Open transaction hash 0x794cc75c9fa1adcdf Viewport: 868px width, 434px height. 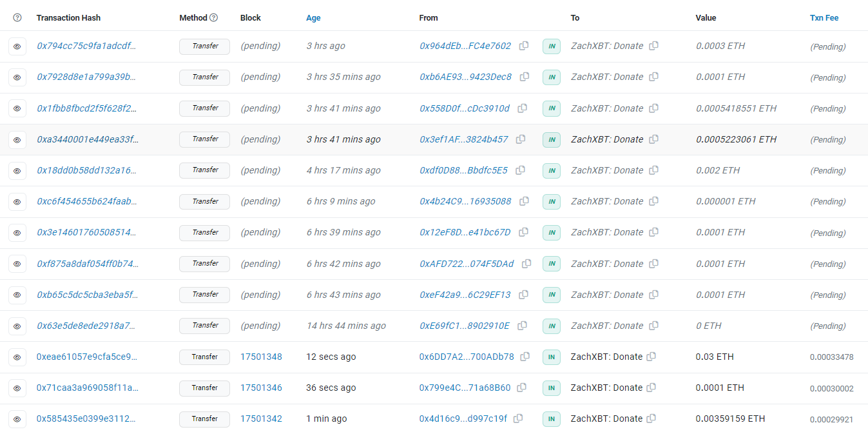tap(86, 46)
